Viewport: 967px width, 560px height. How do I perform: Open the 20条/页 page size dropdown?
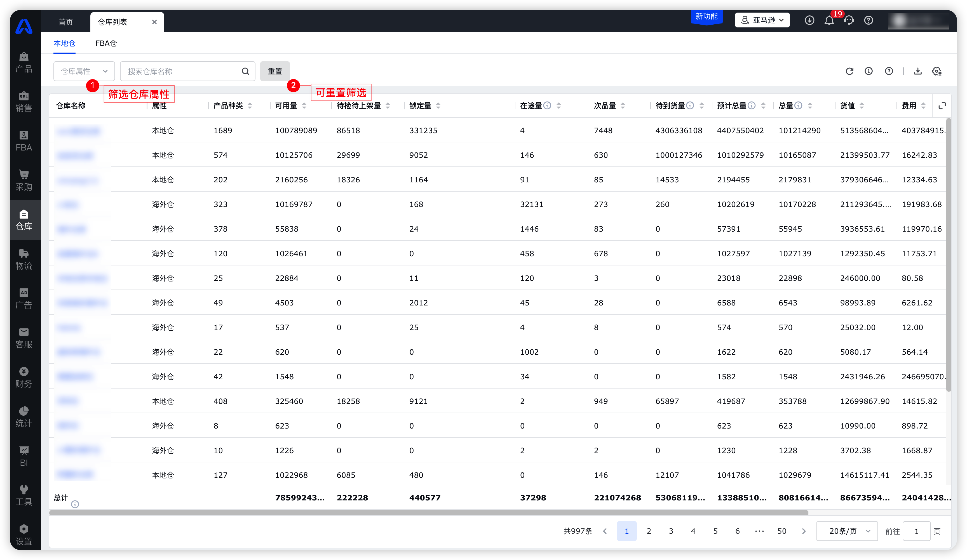tap(847, 531)
